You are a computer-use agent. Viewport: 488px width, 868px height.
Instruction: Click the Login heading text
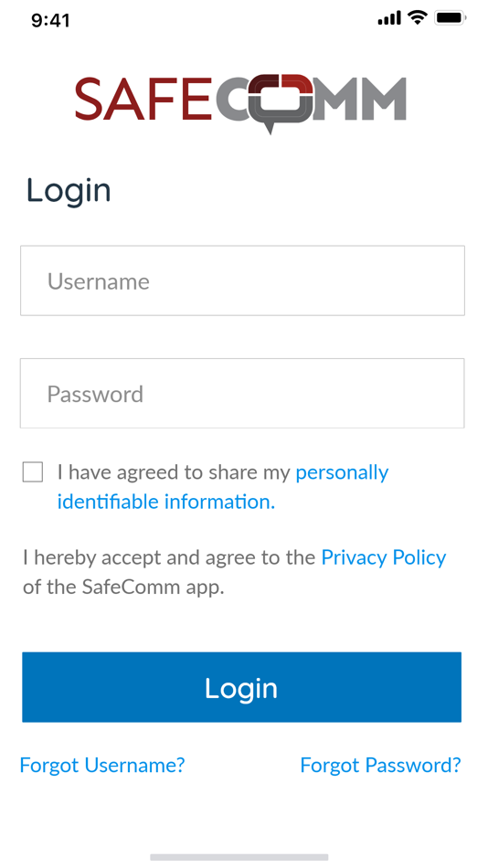pos(69,191)
